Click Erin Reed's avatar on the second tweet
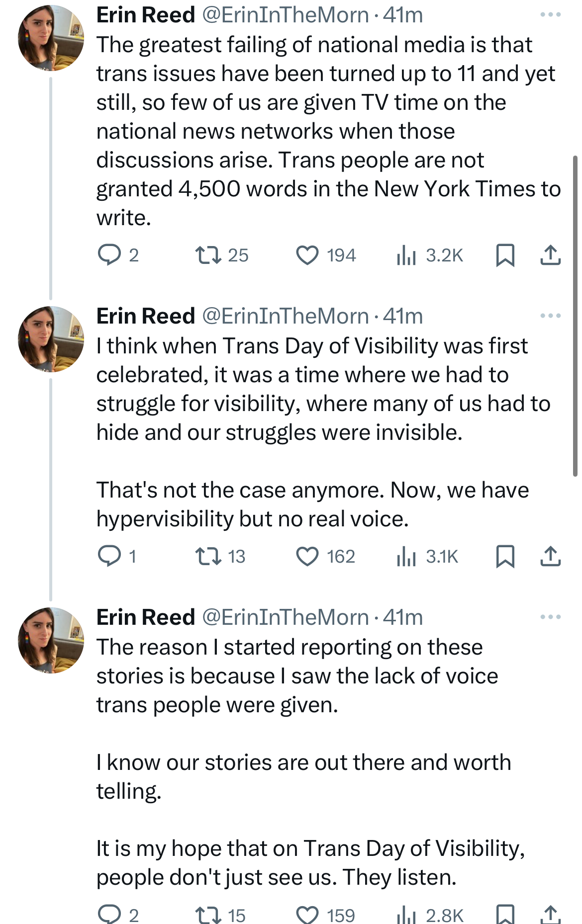Image resolution: width=582 pixels, height=924 pixels. click(51, 339)
